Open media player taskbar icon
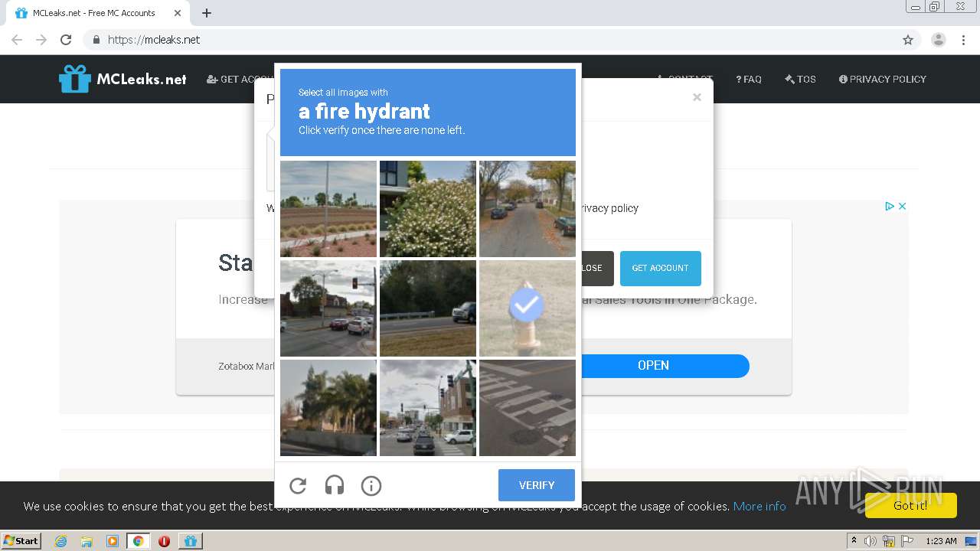The width and height of the screenshot is (980, 551). 113,541
